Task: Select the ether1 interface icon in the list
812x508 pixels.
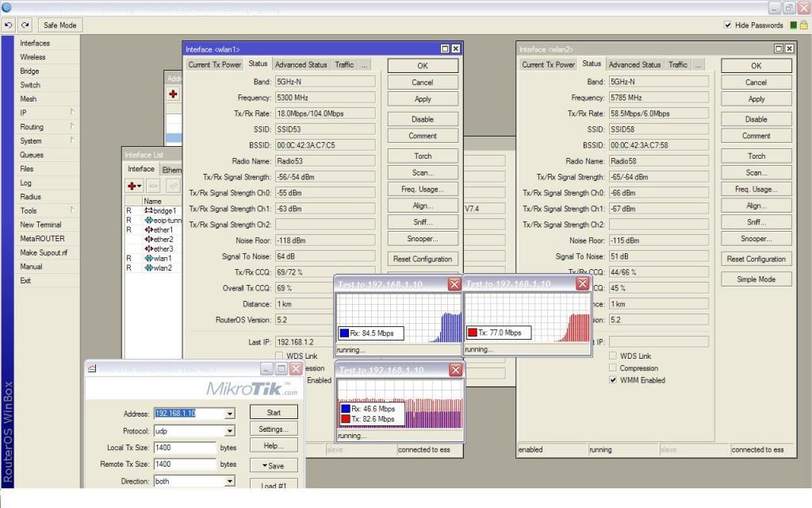Action: (x=148, y=230)
